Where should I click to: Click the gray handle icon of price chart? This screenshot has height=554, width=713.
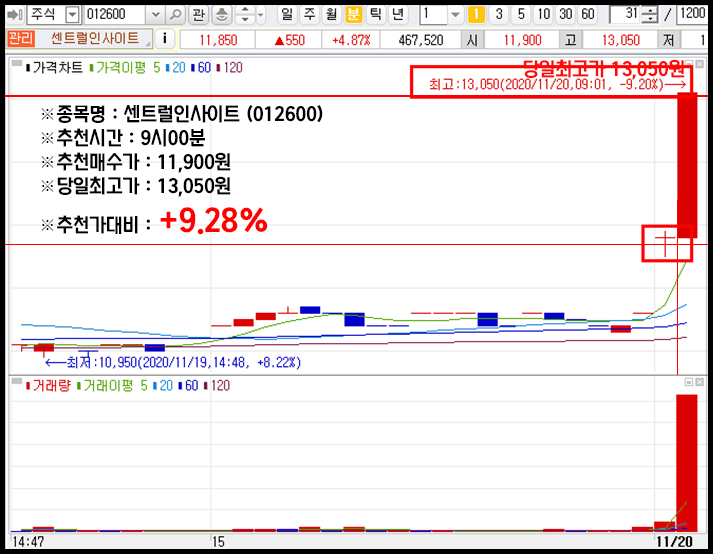(x=17, y=64)
